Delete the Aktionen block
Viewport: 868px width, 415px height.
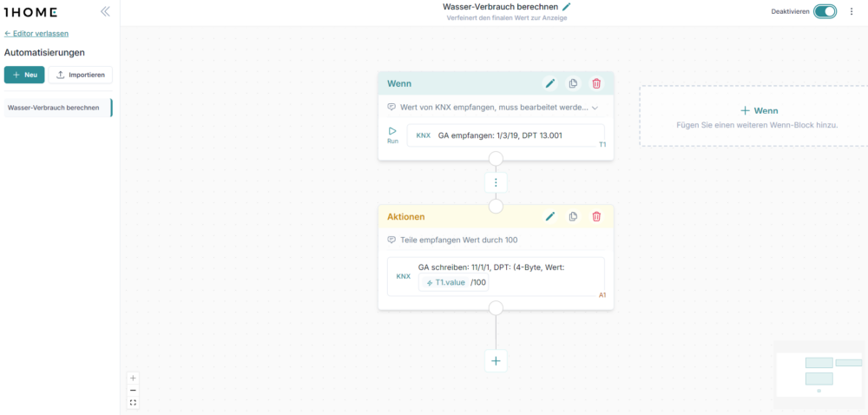(596, 216)
